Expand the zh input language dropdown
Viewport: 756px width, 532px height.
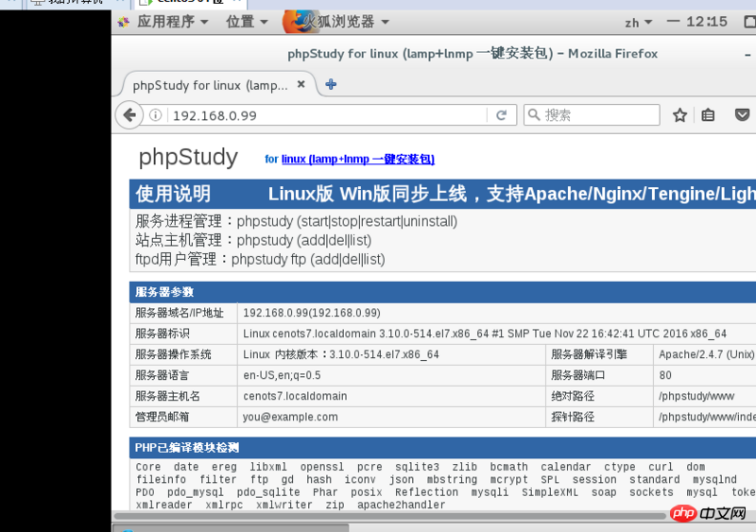click(639, 22)
